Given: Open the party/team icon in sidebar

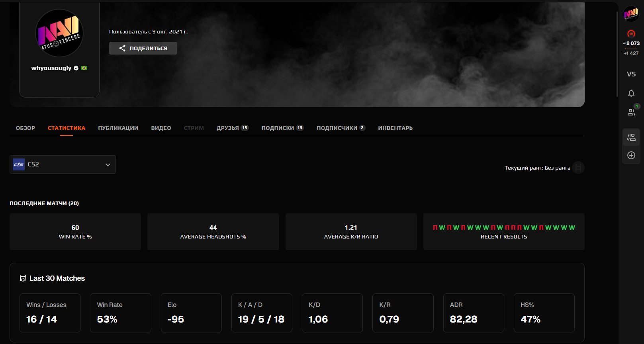Looking at the screenshot, I should (x=631, y=137).
